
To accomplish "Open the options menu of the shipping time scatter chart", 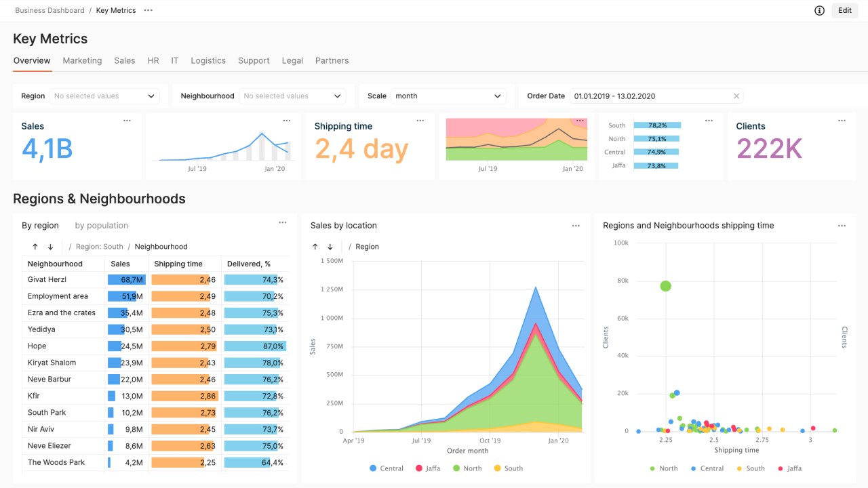I will pyautogui.click(x=842, y=226).
